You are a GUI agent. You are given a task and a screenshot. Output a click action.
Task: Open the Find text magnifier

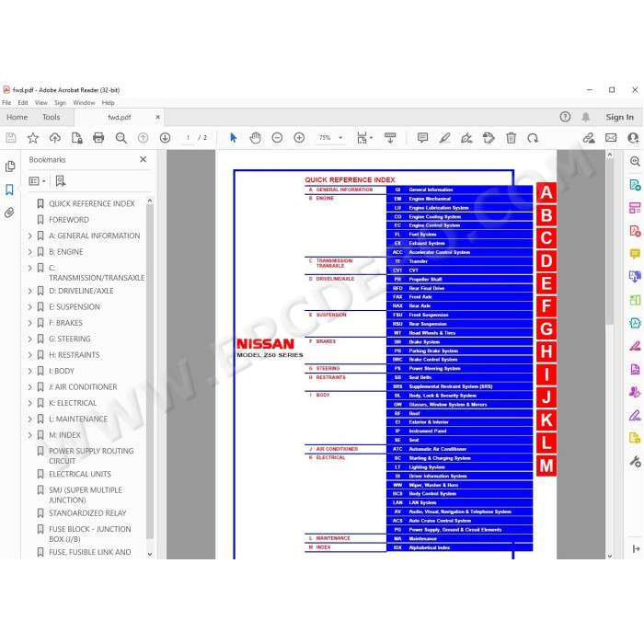click(121, 138)
